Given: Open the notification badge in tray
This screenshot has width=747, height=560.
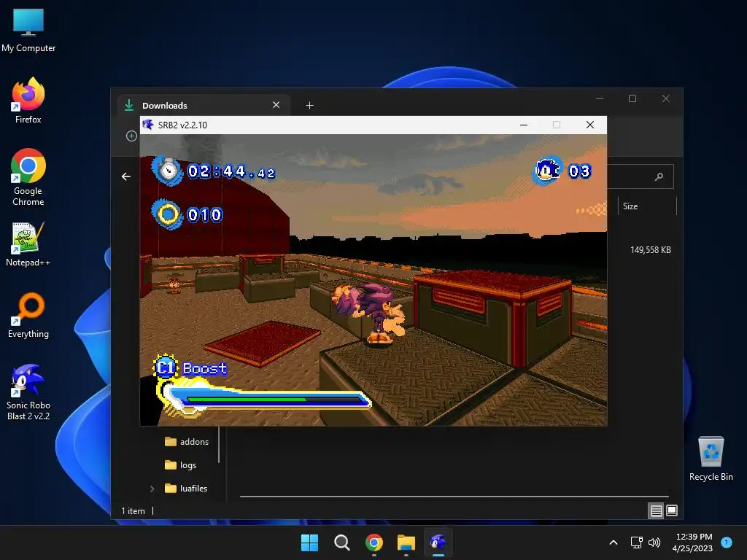Looking at the screenshot, I should point(727,542).
